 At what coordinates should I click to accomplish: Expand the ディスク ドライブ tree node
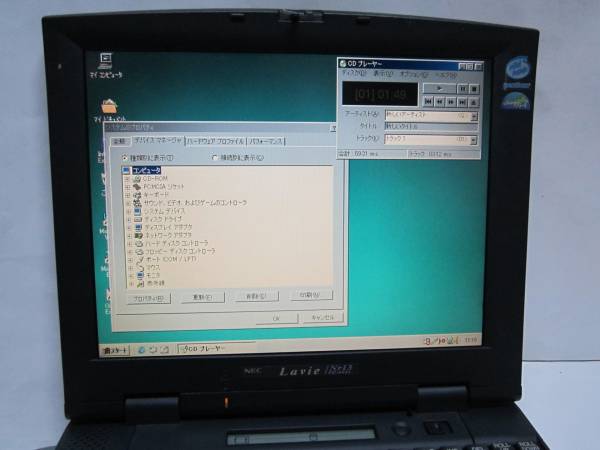[x=129, y=219]
